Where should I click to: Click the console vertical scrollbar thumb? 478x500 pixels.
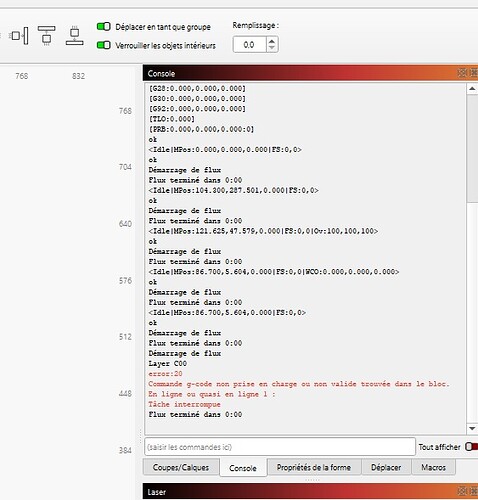472,148
